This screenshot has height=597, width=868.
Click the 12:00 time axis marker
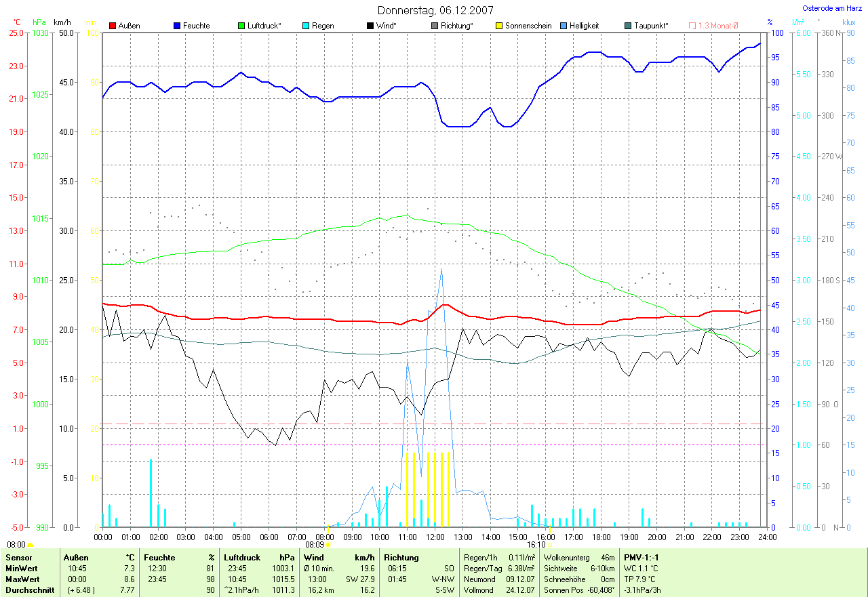point(435,537)
